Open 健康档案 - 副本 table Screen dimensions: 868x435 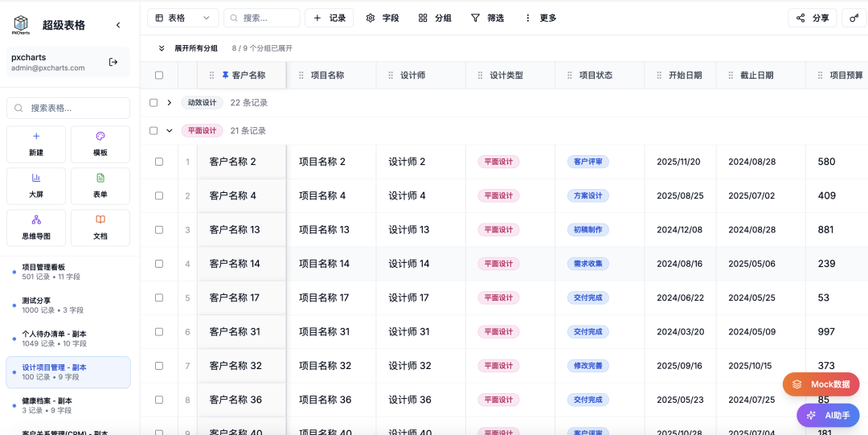[x=68, y=405]
